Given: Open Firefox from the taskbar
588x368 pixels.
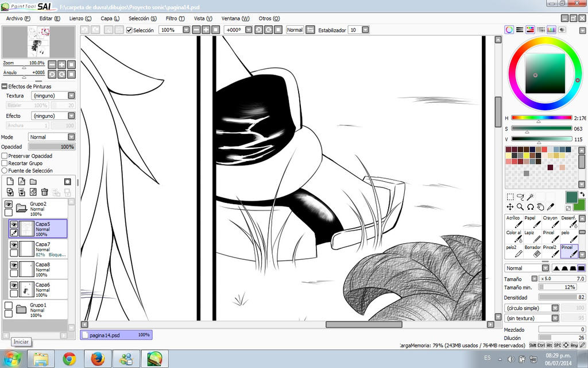Looking at the screenshot, I should pyautogui.click(x=98, y=359).
